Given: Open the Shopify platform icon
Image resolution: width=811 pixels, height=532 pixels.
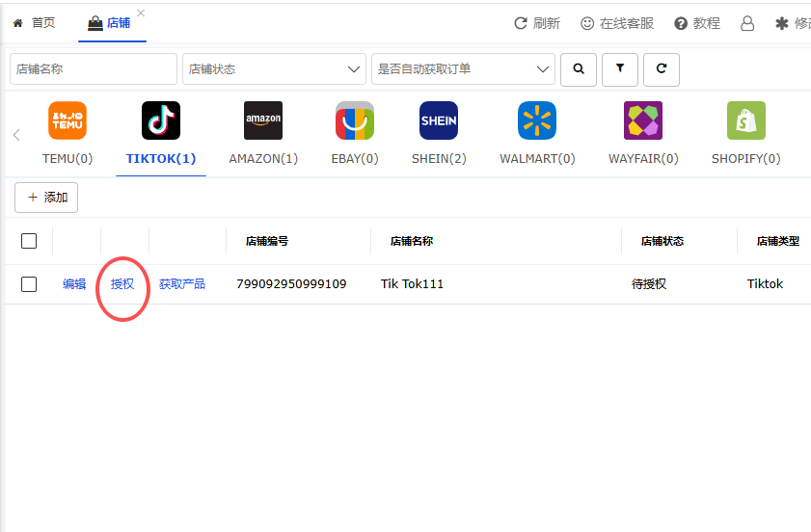Looking at the screenshot, I should coord(745,120).
